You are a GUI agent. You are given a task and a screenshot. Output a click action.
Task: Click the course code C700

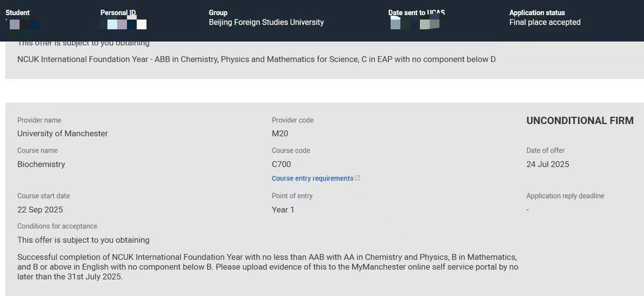point(281,164)
